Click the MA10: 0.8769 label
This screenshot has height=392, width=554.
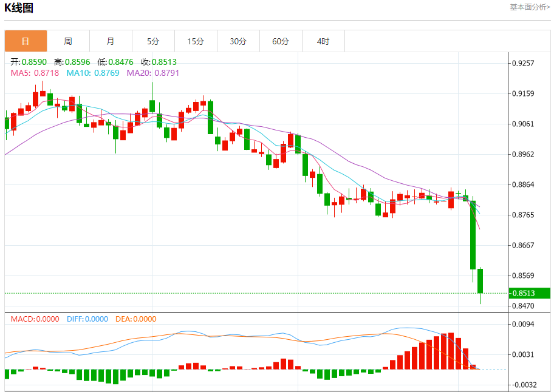(x=93, y=73)
